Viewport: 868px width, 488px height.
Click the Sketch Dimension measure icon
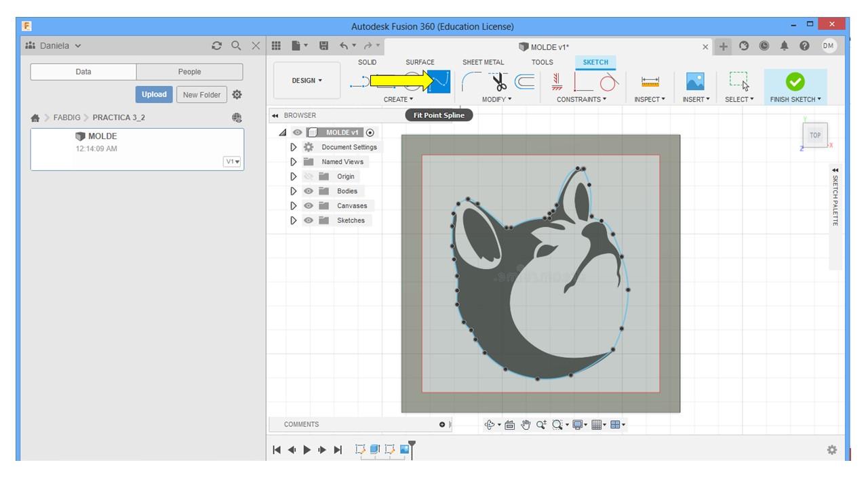tap(650, 82)
